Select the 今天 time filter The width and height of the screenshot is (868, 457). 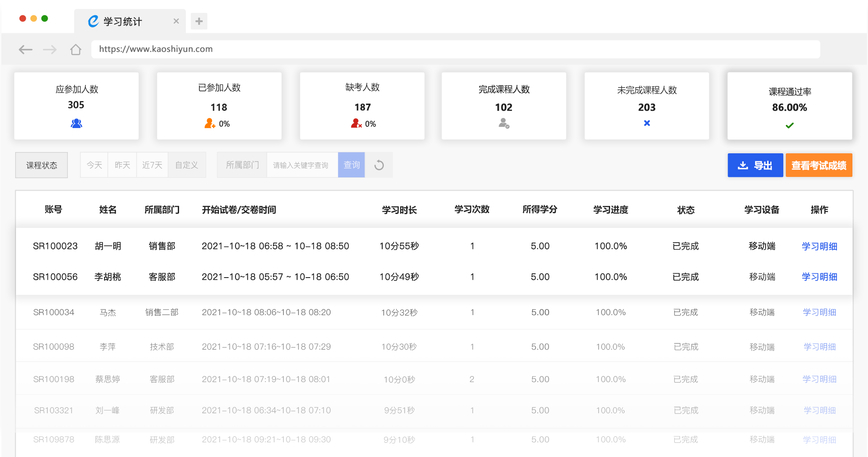coord(94,165)
